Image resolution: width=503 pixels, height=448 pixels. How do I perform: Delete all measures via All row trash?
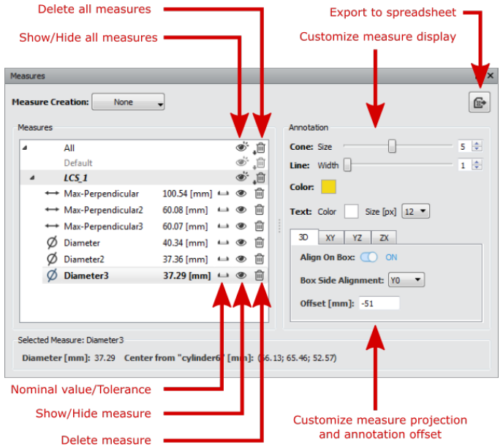(260, 148)
